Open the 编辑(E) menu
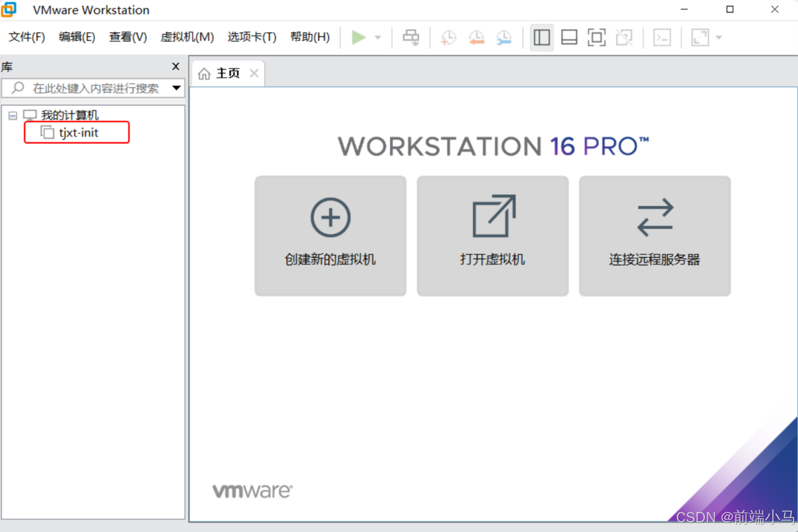This screenshot has height=532, width=798. click(77, 37)
